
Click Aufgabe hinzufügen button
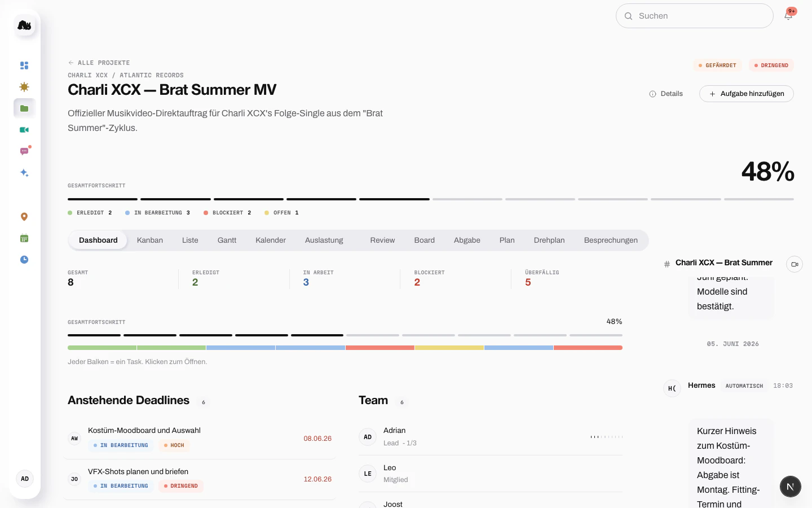click(747, 94)
